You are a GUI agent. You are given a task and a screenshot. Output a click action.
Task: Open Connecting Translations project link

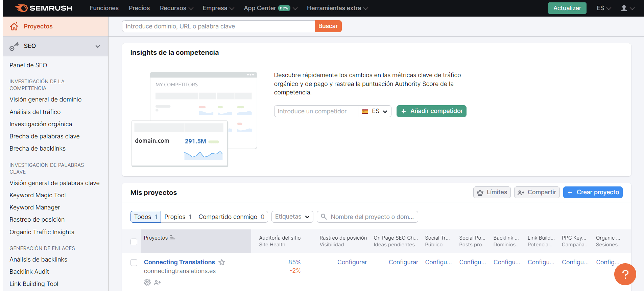click(180, 262)
